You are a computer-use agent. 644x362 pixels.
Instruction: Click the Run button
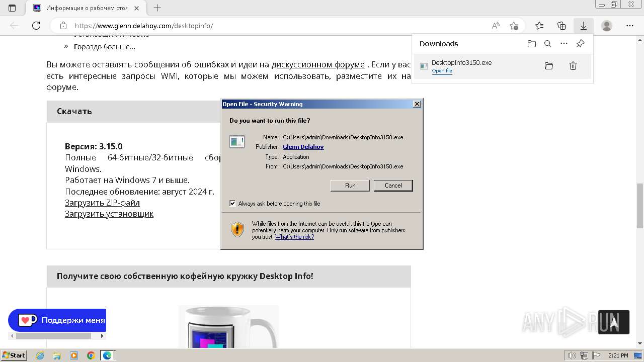[x=350, y=186]
